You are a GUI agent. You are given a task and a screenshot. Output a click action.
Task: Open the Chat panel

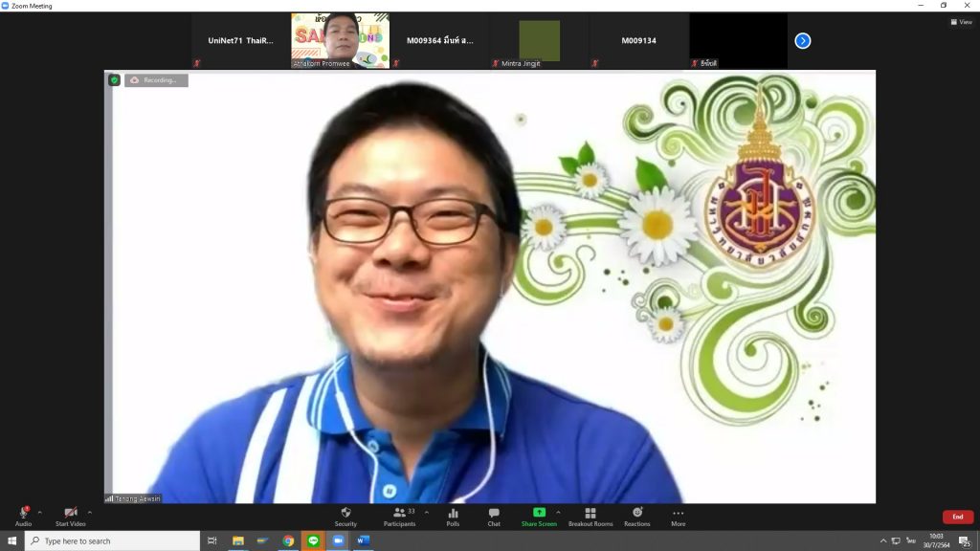(494, 516)
